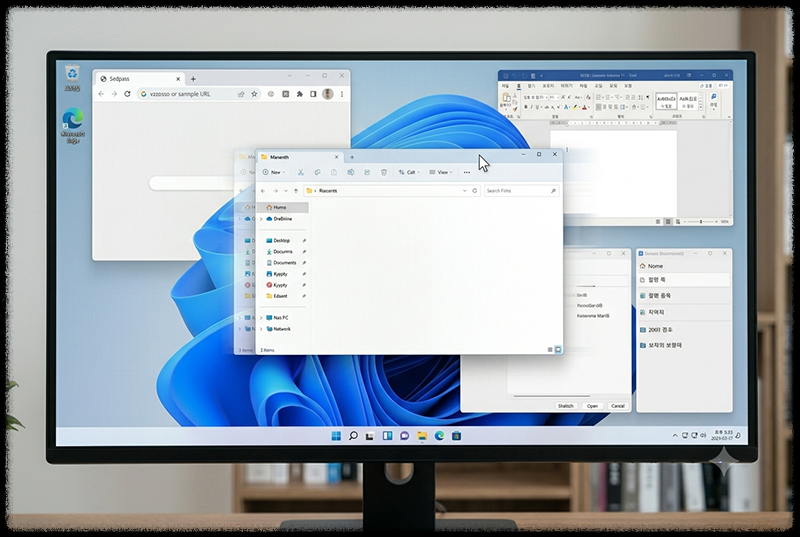Select the Sedpass tab in Chrome
Screen dimensions: 800x537
(140, 79)
